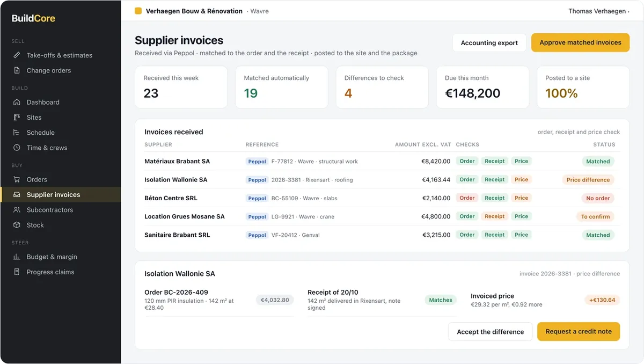Click the Order BC-2026-409 heading
The height and width of the screenshot is (364, 644).
point(176,293)
